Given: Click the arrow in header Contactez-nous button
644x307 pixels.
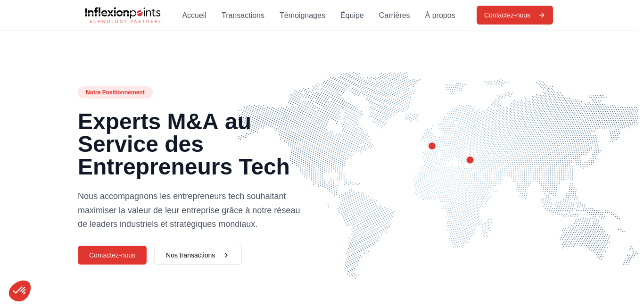Looking at the screenshot, I should 542,15.
